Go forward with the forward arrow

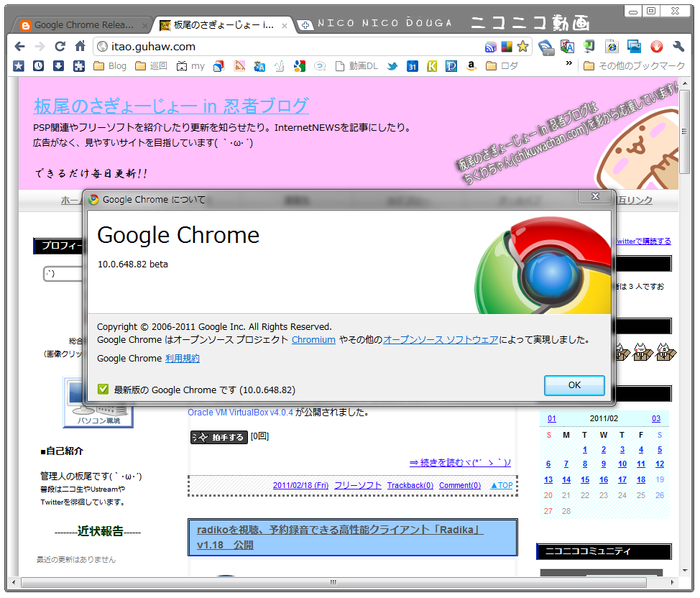tap(40, 46)
